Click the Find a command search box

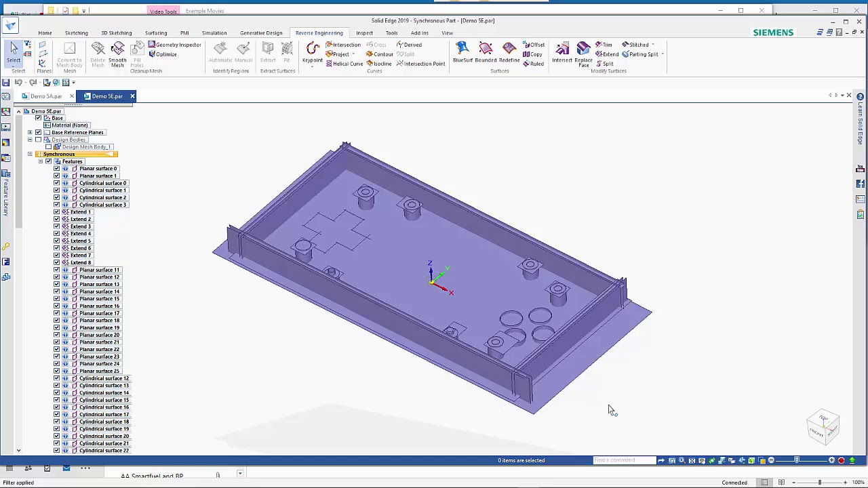click(625, 460)
